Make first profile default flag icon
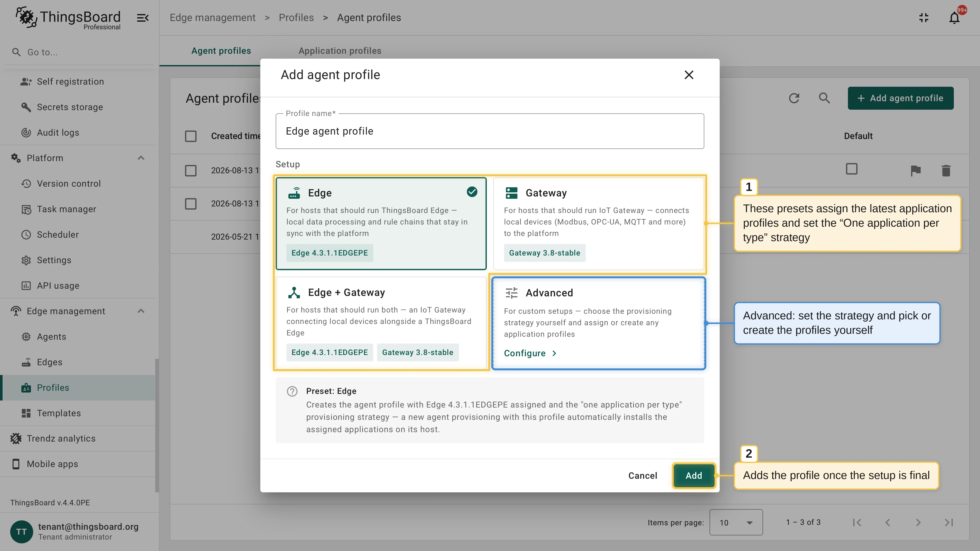The width and height of the screenshot is (980, 551). (916, 170)
